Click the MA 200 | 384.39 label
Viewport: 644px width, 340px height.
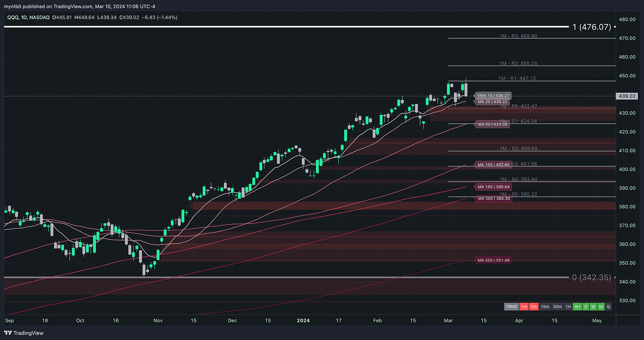[493, 199]
